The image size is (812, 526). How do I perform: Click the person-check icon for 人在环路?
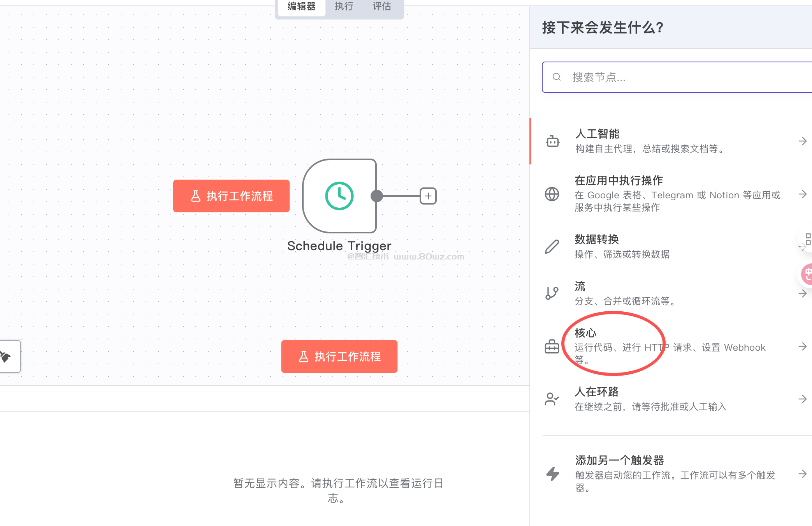(x=552, y=399)
